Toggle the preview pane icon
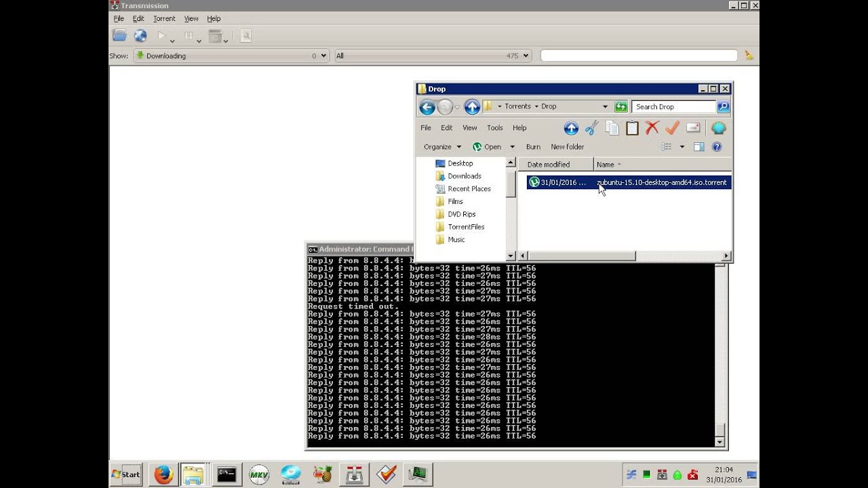 (x=699, y=146)
